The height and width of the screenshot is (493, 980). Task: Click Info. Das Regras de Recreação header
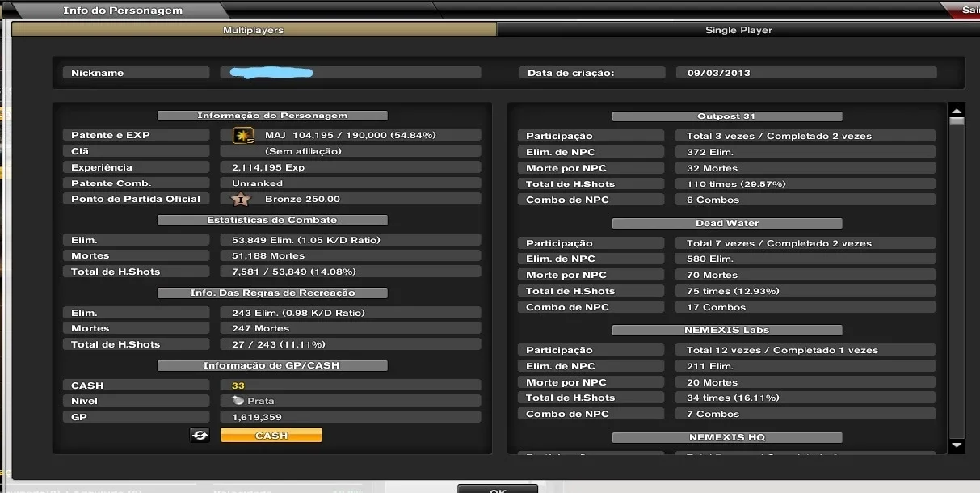pos(272,293)
